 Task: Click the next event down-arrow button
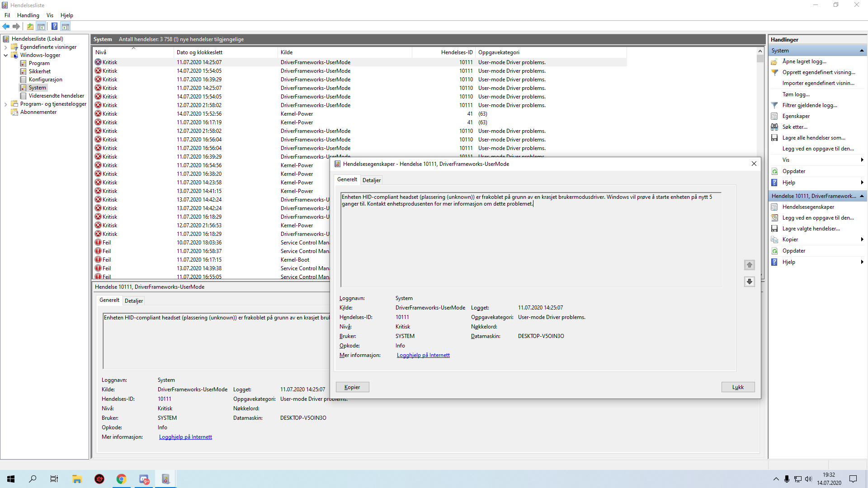click(x=749, y=282)
